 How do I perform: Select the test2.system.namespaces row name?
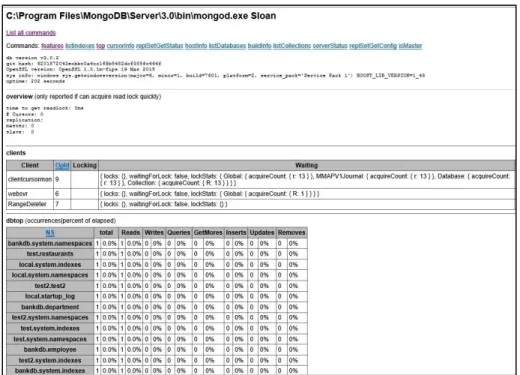point(50,318)
